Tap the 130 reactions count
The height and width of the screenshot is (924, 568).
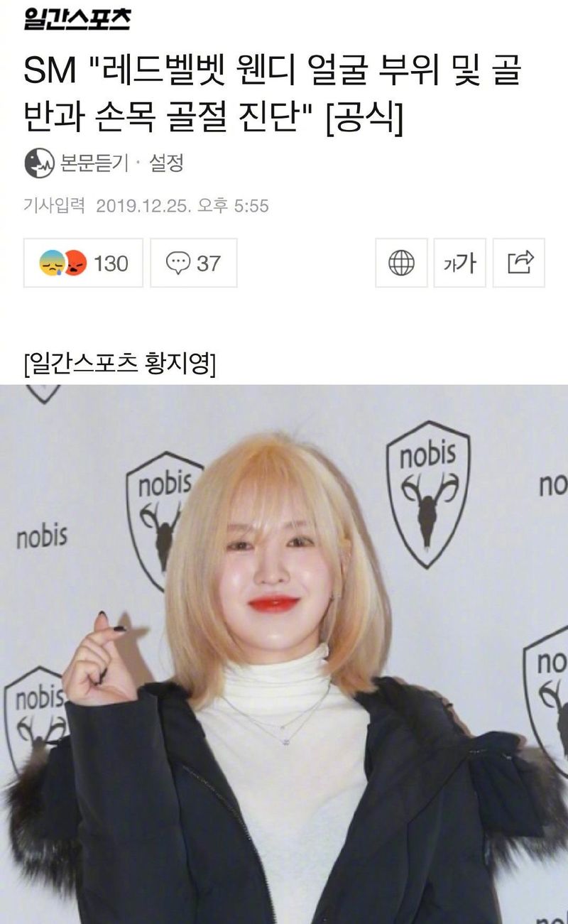111,263
